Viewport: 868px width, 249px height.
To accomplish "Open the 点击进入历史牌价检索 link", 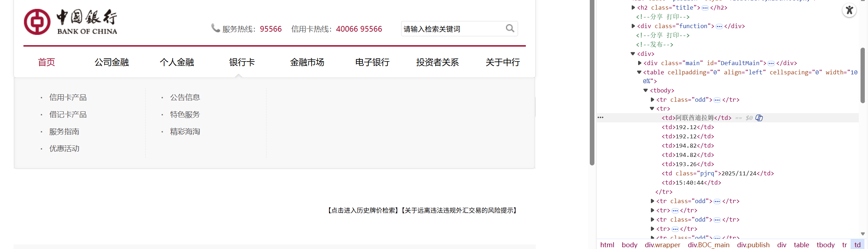I will (x=362, y=211).
